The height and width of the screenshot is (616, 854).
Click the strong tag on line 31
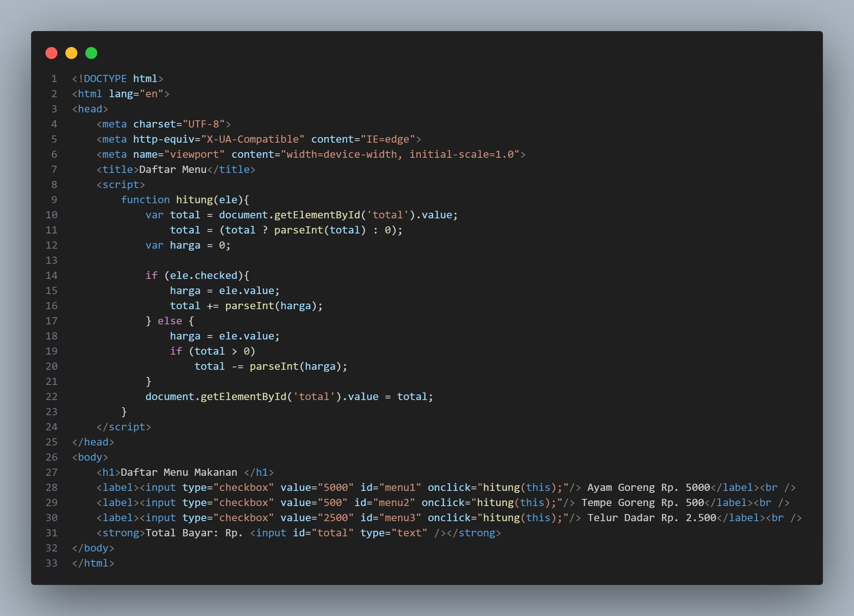point(121,533)
